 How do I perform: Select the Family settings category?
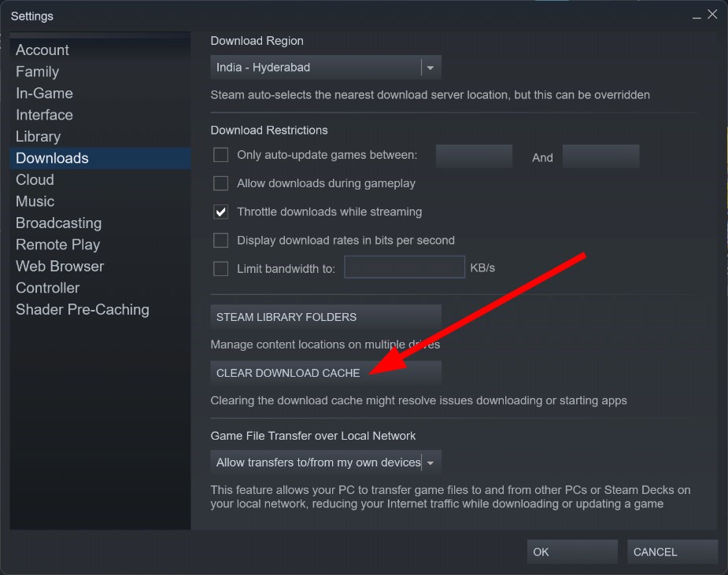coord(100,72)
